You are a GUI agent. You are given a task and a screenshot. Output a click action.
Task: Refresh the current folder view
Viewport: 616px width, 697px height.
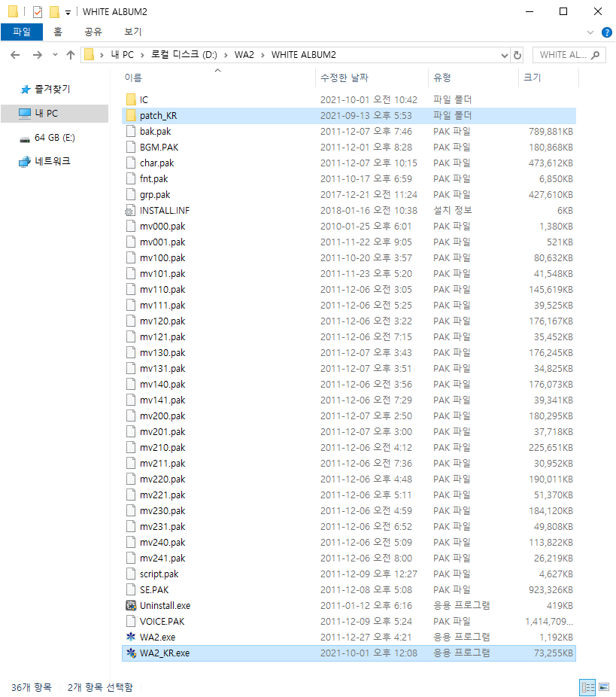coord(517,55)
